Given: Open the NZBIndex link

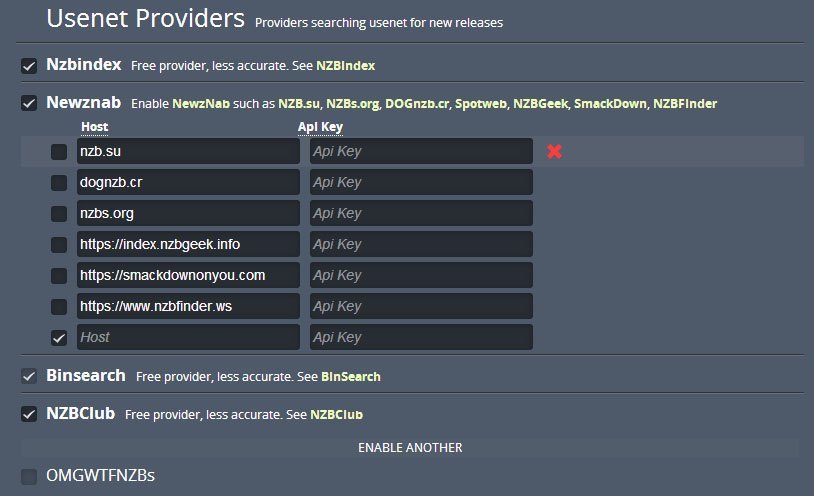Looking at the screenshot, I should click(x=345, y=66).
